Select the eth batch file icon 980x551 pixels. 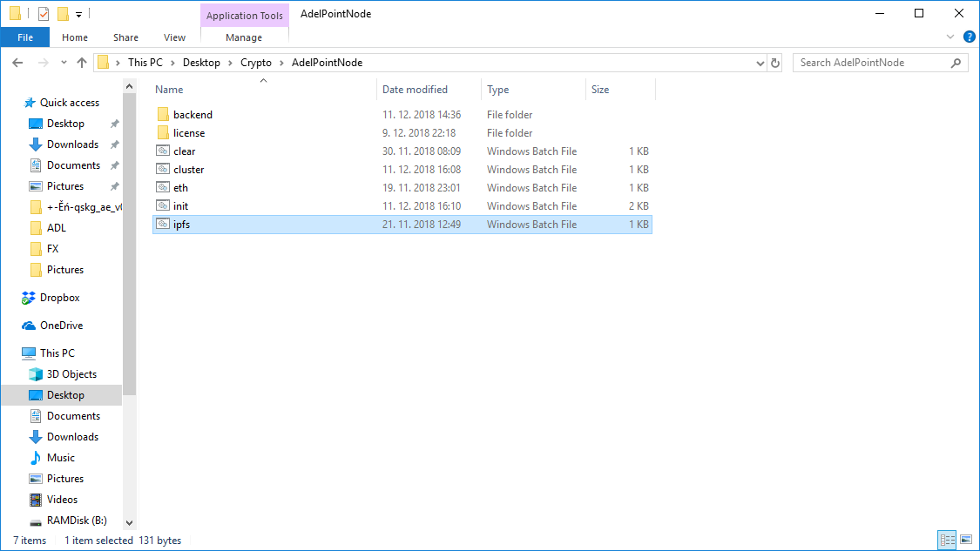163,187
